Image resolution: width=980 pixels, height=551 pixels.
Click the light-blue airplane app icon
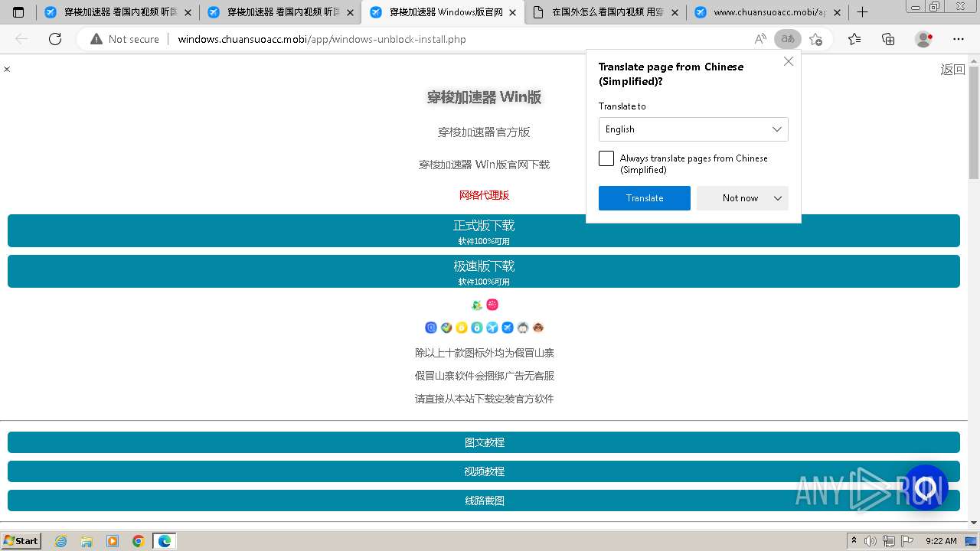492,328
